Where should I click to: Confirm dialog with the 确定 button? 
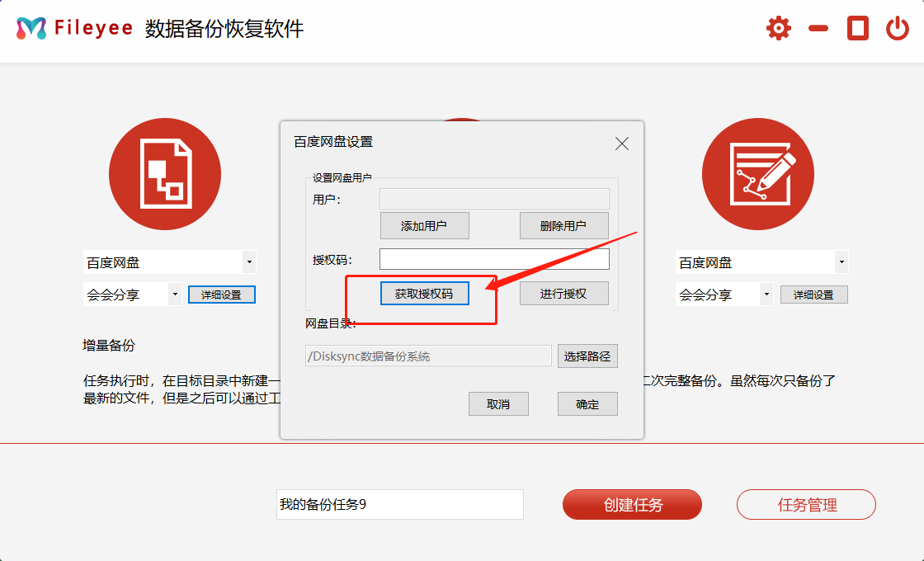[x=587, y=403]
